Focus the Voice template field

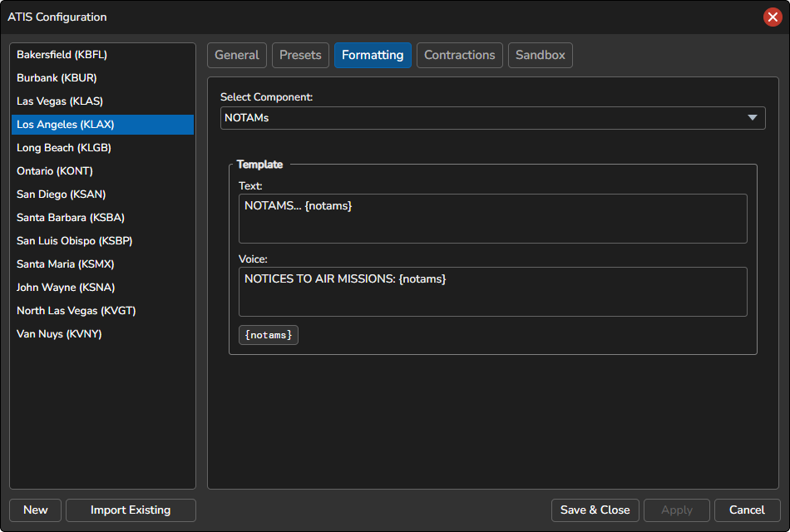(x=492, y=292)
